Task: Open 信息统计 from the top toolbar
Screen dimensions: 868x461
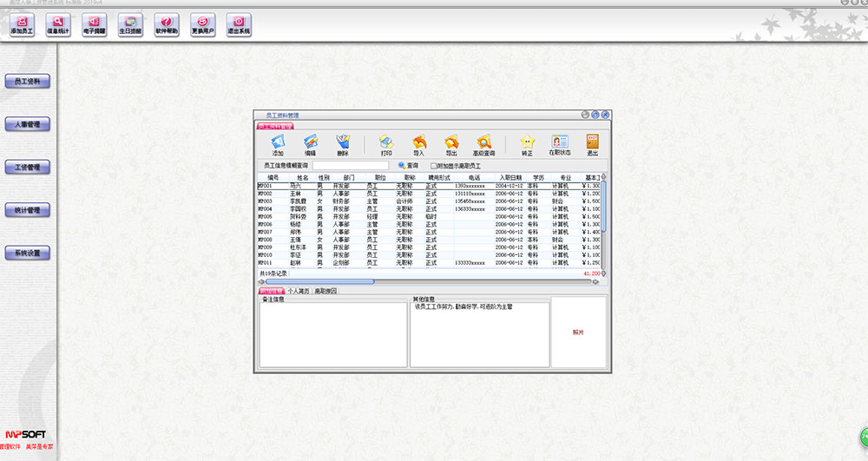Action: coord(58,24)
